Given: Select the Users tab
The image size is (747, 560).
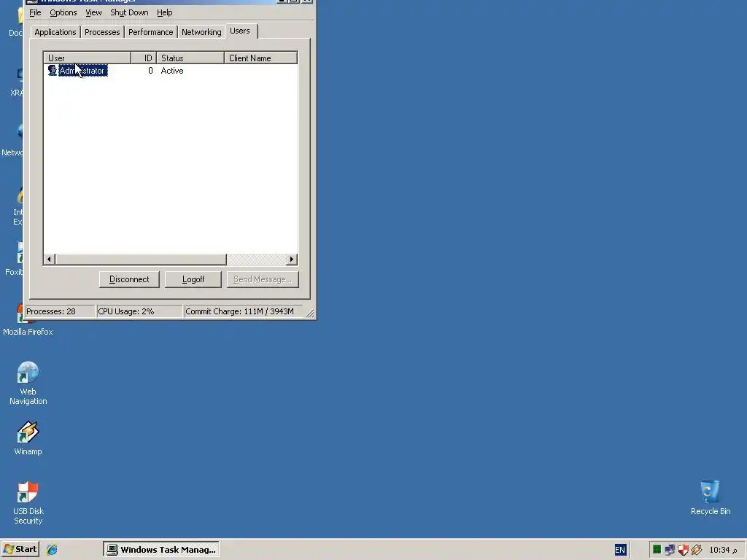Looking at the screenshot, I should click(x=240, y=31).
